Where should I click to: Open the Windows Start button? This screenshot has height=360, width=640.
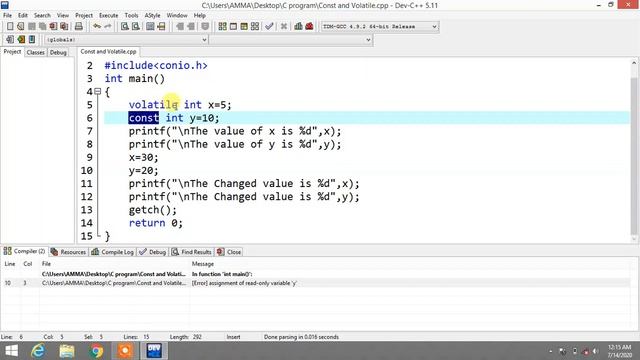click(11, 351)
